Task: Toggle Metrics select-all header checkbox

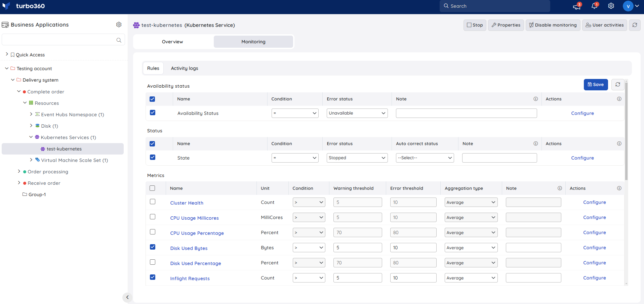Action: (152, 188)
